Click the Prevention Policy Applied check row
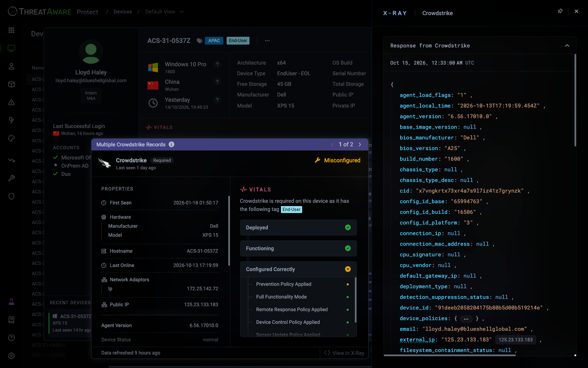 click(302, 284)
